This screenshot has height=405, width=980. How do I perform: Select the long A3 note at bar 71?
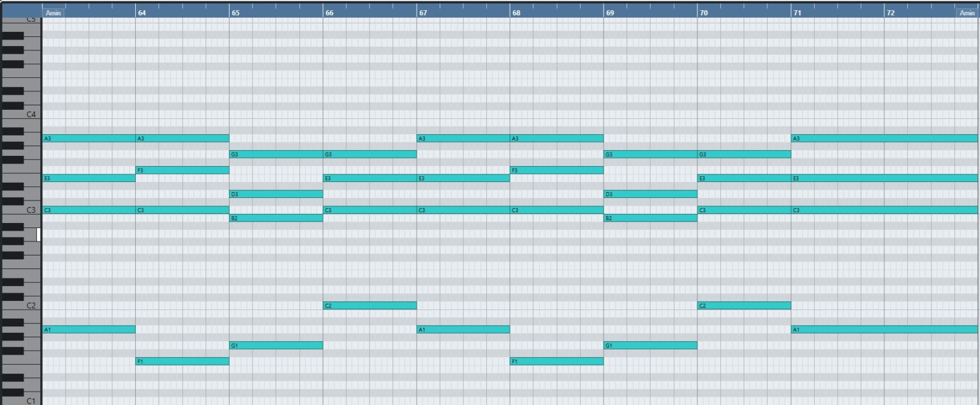[884, 139]
